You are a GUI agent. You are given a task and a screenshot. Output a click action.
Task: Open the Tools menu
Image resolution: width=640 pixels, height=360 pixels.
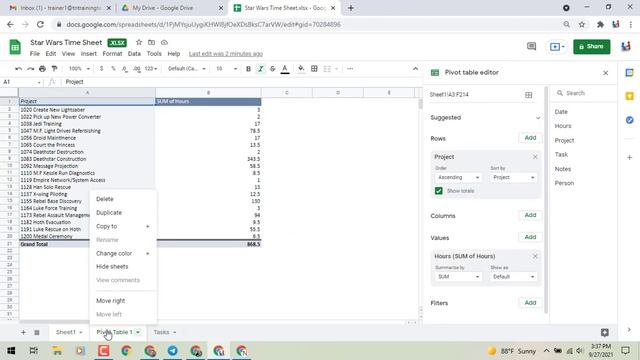click(154, 54)
